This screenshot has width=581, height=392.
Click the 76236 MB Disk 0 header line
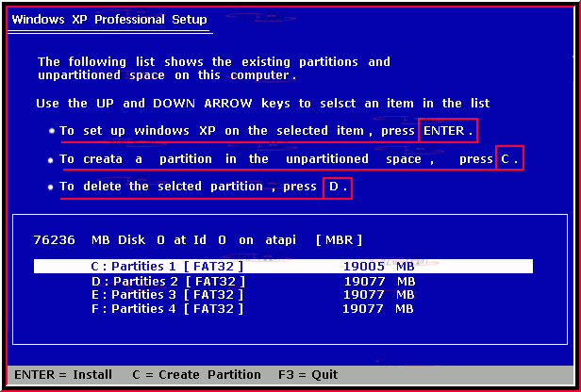pos(197,240)
